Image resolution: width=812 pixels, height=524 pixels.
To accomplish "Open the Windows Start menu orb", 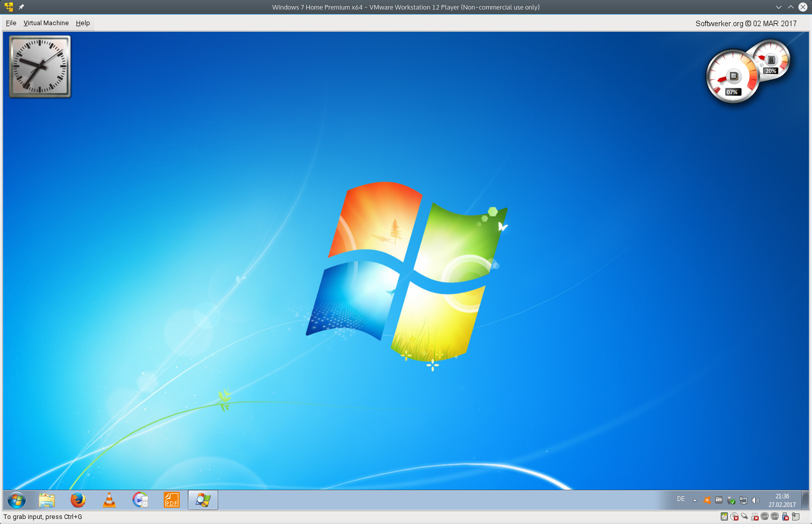I will tap(17, 500).
